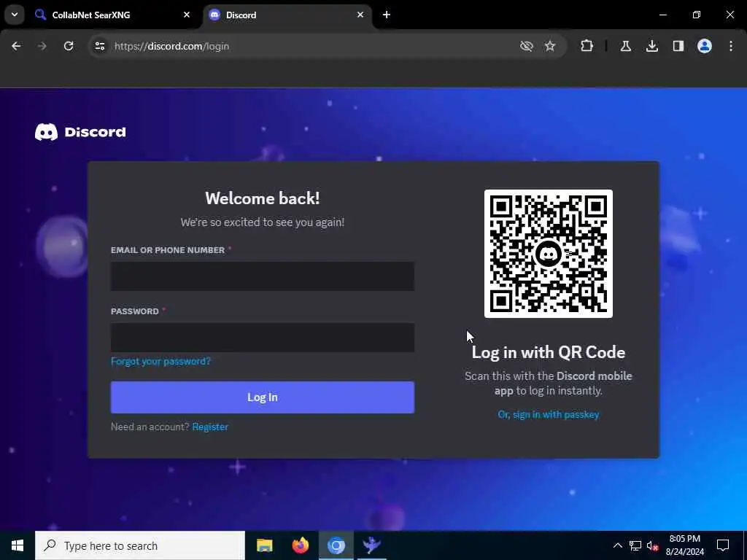Viewport: 747px width, 560px height.
Task: Launch Firefox from the taskbar
Action: (300, 545)
